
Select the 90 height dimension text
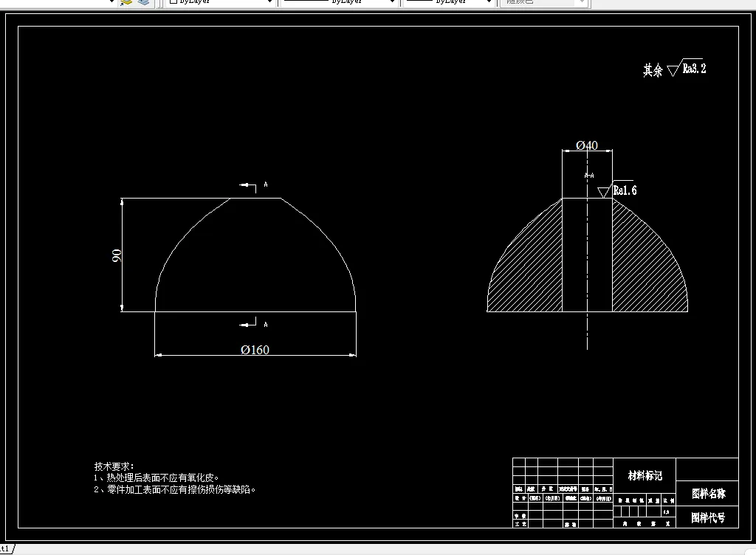117,256
